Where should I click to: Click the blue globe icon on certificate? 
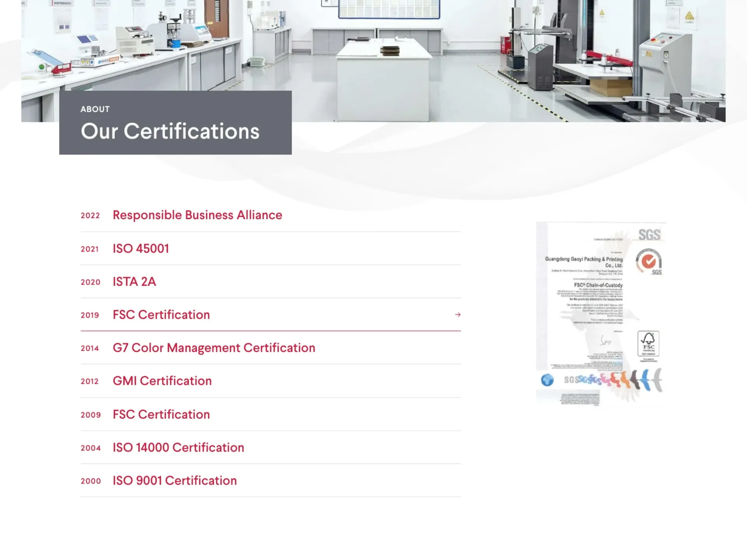click(547, 380)
